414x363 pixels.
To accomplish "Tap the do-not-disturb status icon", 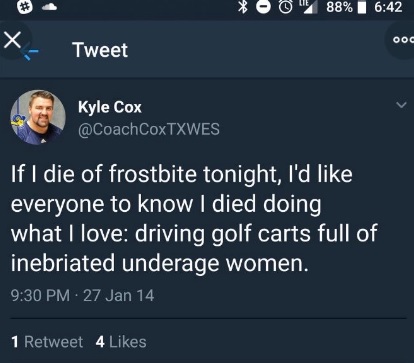I will click(263, 7).
